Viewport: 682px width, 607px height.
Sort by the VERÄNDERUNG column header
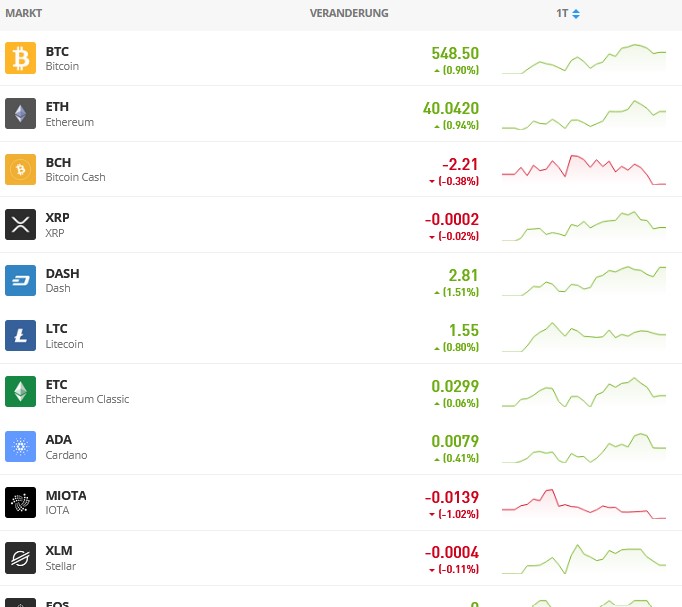[x=349, y=14]
